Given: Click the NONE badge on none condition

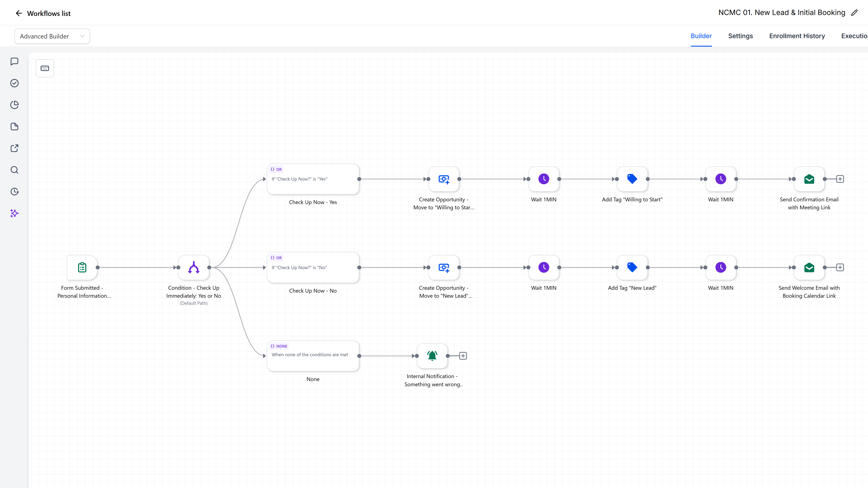Looking at the screenshot, I should (x=279, y=346).
